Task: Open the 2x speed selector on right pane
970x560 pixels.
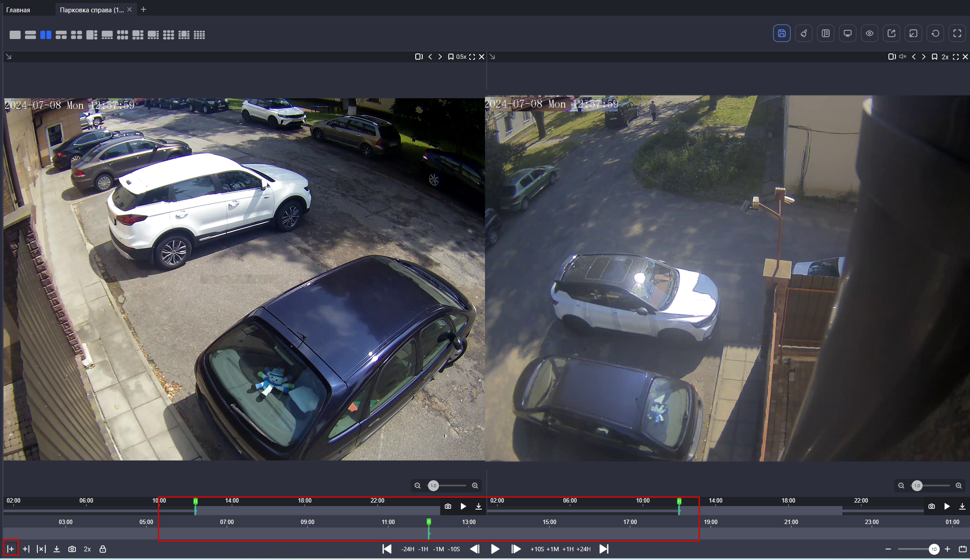Action: (945, 57)
